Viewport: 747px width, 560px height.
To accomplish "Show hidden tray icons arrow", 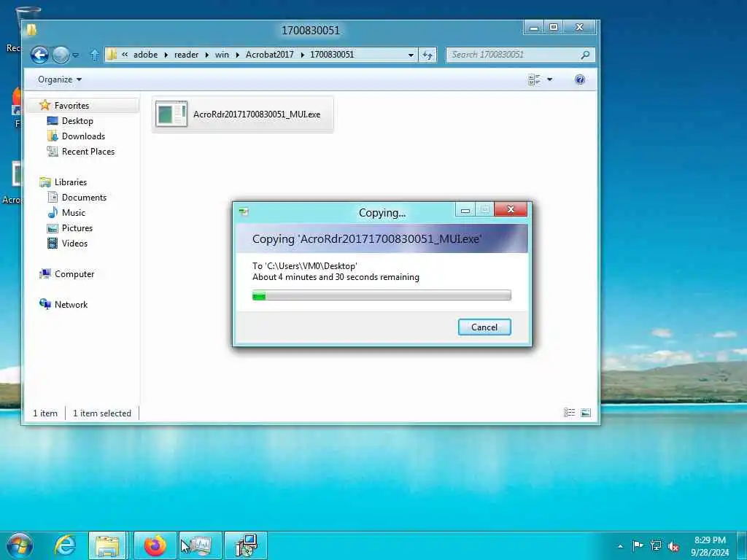I will point(620,546).
